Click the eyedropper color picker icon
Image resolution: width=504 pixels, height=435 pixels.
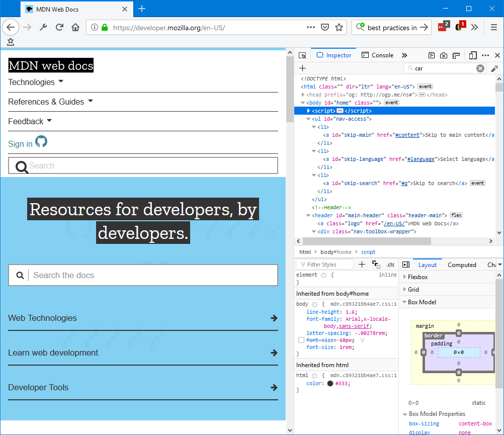coord(494,68)
